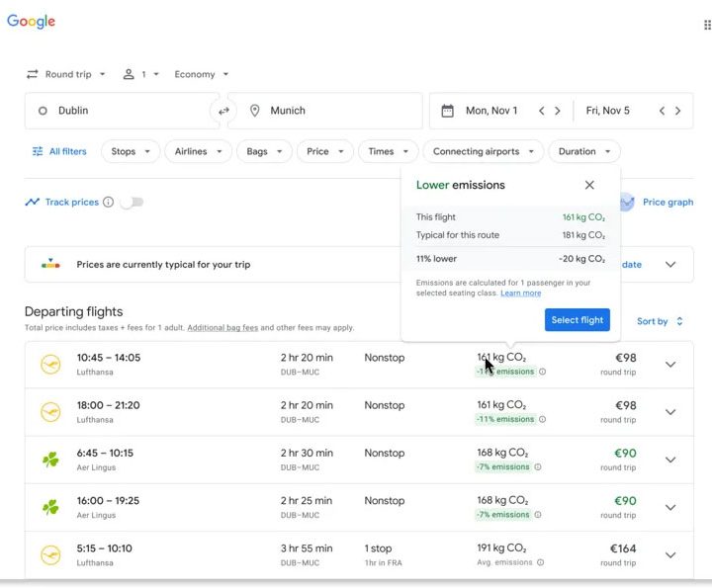Image resolution: width=712 pixels, height=588 pixels.
Task: Click Lufthansa logo on 5:15 flight
Action: click(50, 554)
